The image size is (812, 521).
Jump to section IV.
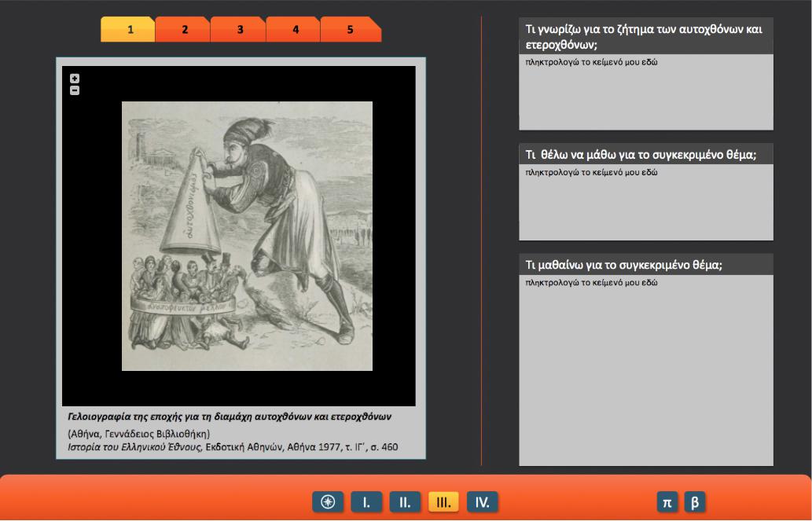tap(482, 502)
